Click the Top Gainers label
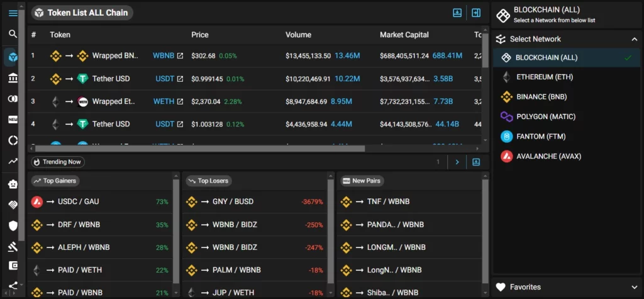The height and width of the screenshot is (299, 644). coord(56,181)
